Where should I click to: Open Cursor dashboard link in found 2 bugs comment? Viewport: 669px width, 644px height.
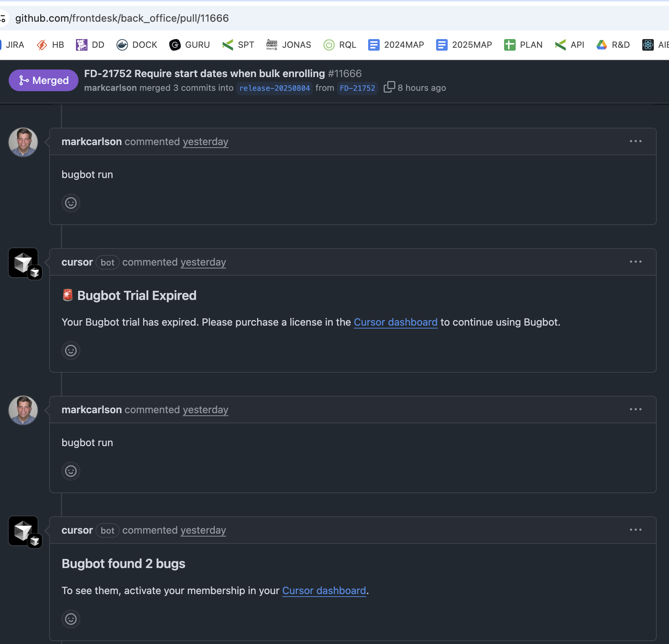pos(324,590)
